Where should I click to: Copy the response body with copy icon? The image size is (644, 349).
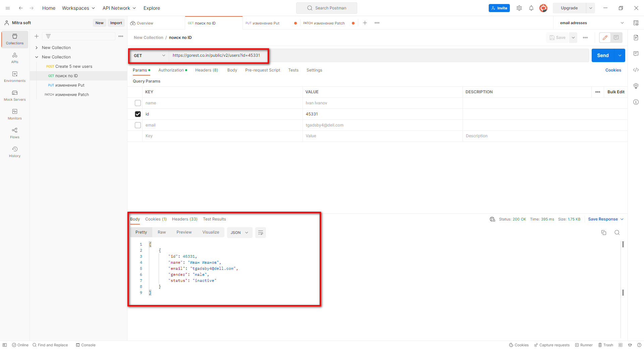(604, 233)
